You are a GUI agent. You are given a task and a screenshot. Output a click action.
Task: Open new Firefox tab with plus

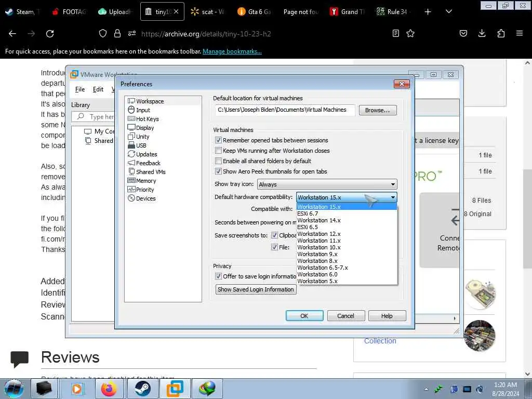(x=428, y=11)
